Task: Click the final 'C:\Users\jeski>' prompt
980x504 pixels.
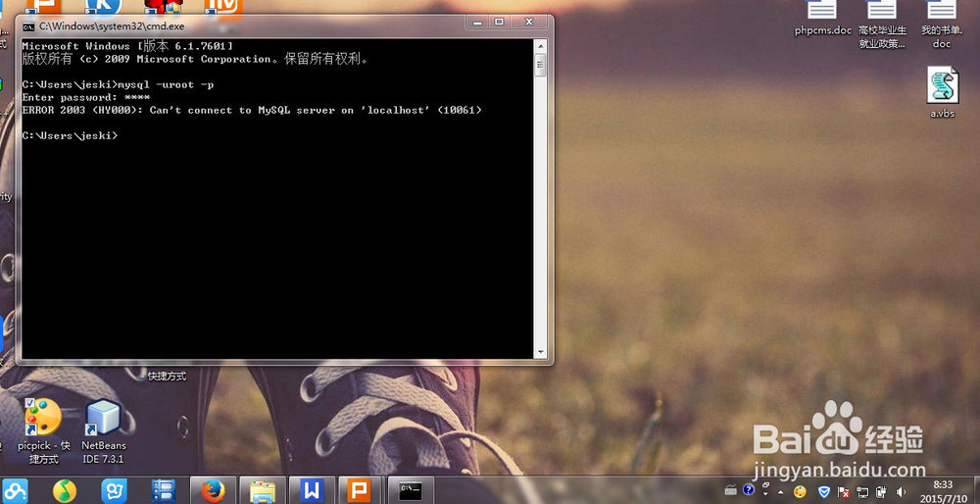Action: [70, 135]
